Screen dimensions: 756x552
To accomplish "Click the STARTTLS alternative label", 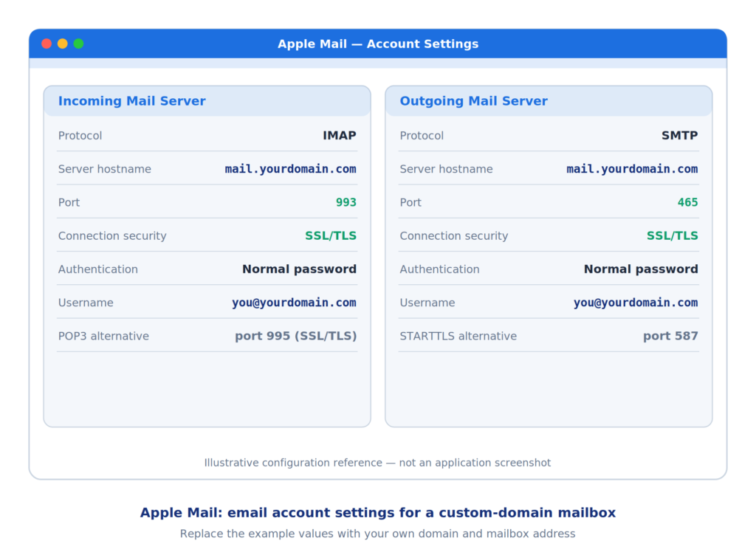I will [x=458, y=336].
